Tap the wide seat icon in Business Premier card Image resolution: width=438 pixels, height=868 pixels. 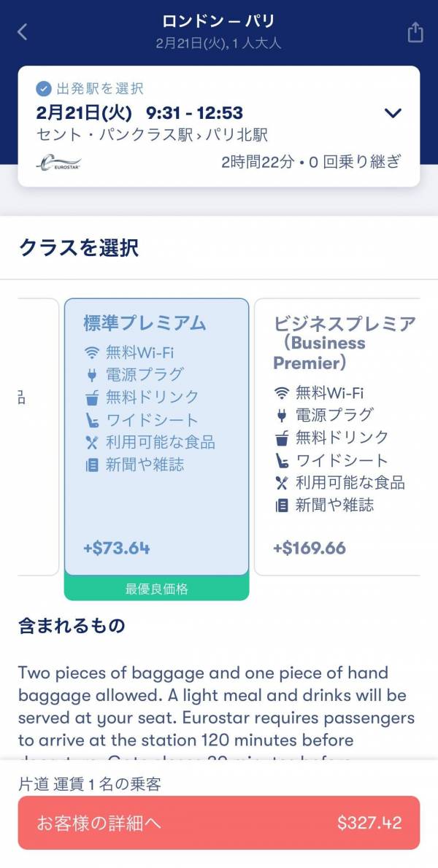pos(282,460)
